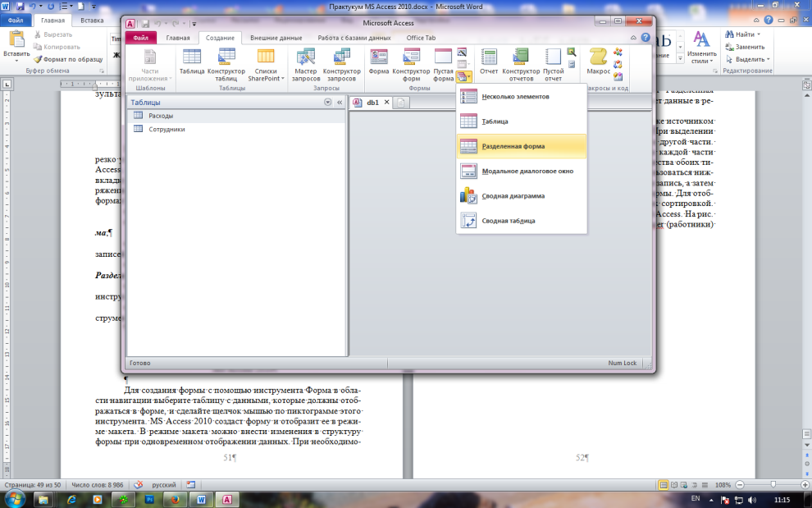812x508 pixels.
Task: Select Разделенная форма menu item
Action: point(522,146)
